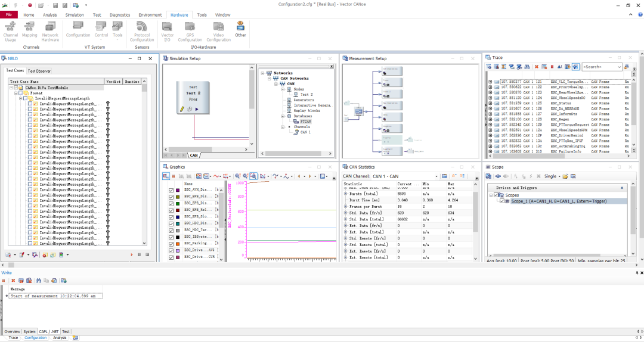This screenshot has width=644, height=342.
Task: Click the red X clear icon in Trace toolbar
Action: pos(537,67)
